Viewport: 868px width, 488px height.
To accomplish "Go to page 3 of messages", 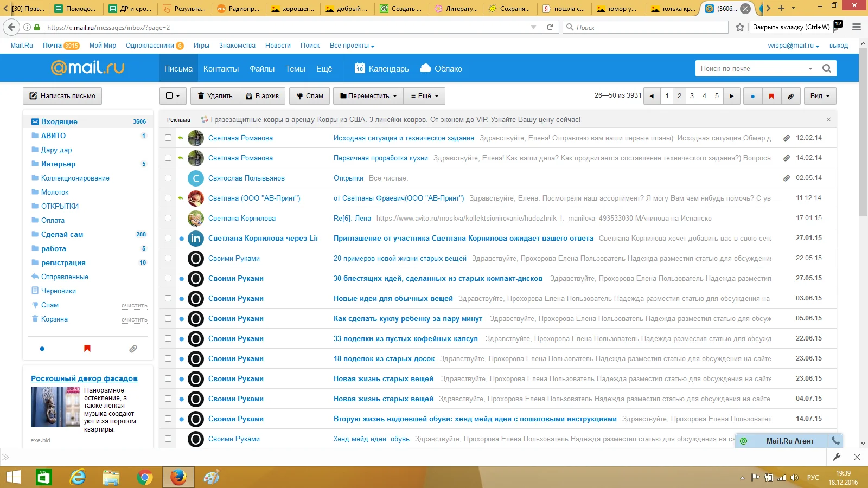I will point(692,96).
